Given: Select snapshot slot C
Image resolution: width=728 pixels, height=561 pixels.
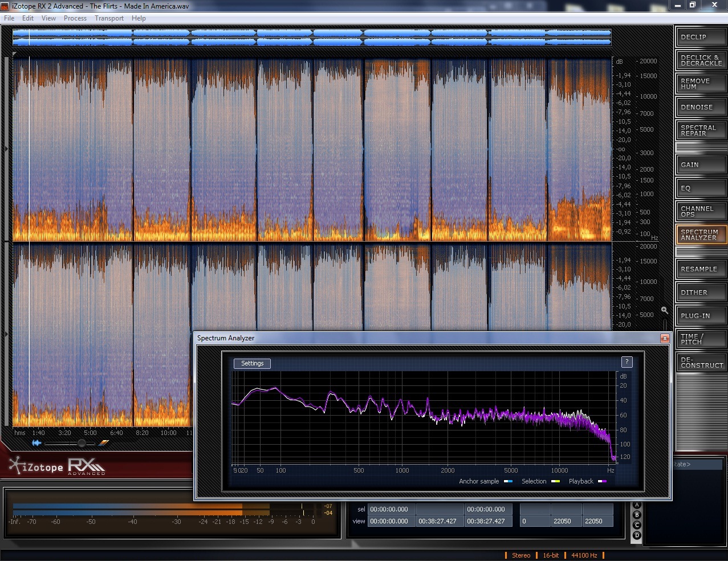Looking at the screenshot, I should tap(637, 525).
